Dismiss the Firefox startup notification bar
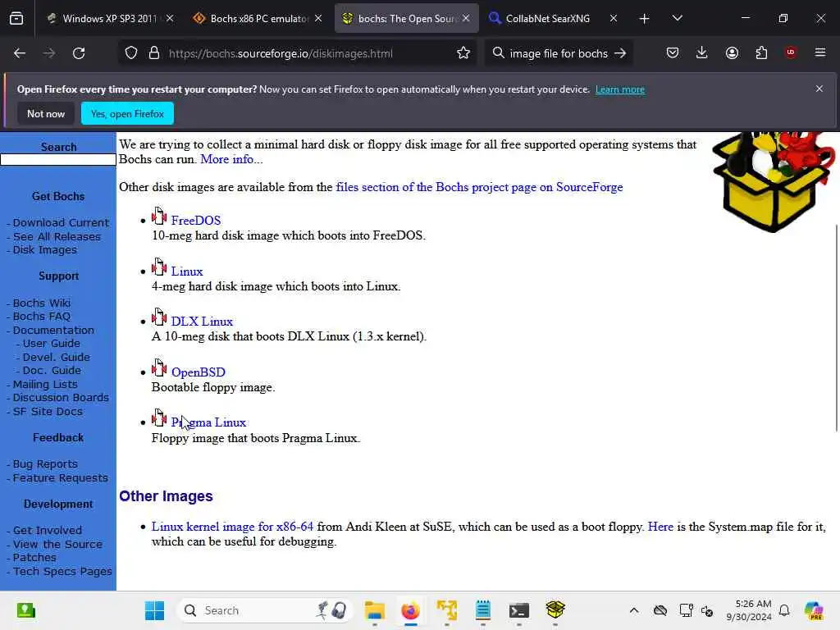This screenshot has height=630, width=840. pyautogui.click(x=819, y=89)
